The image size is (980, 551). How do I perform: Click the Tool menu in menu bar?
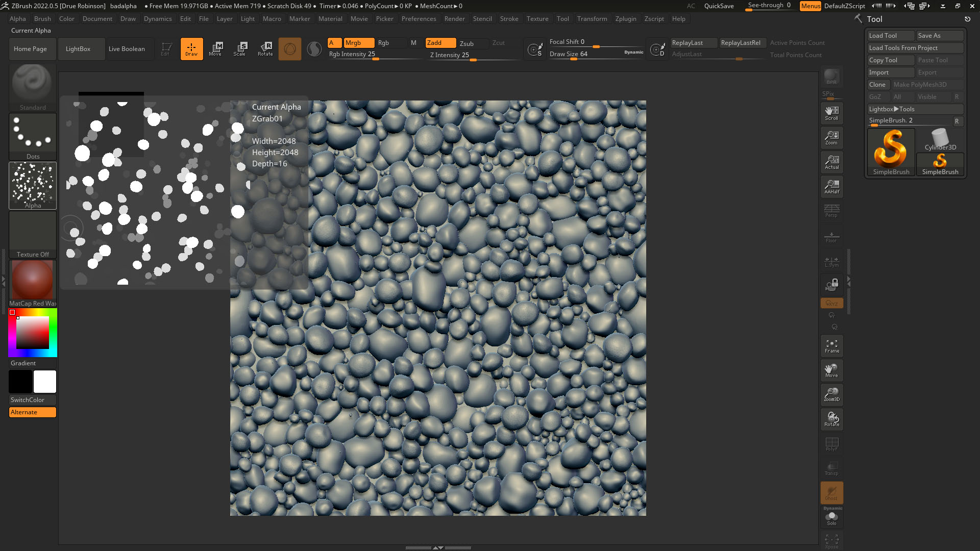point(562,18)
